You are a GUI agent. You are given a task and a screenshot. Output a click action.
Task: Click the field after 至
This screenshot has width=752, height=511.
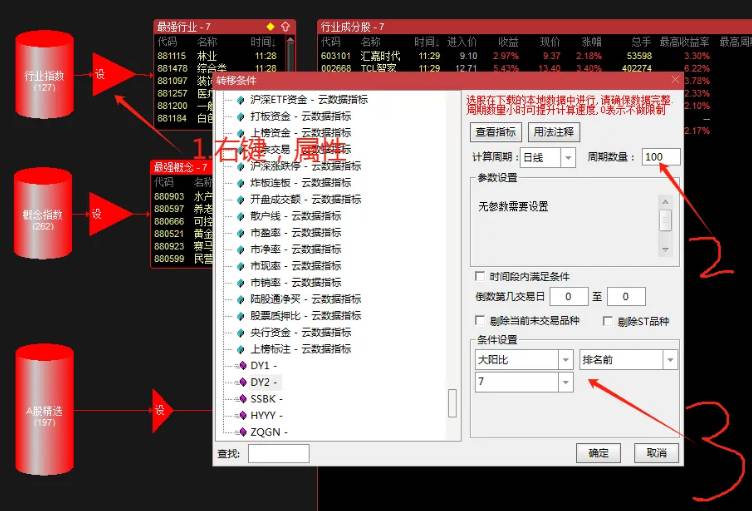click(626, 297)
